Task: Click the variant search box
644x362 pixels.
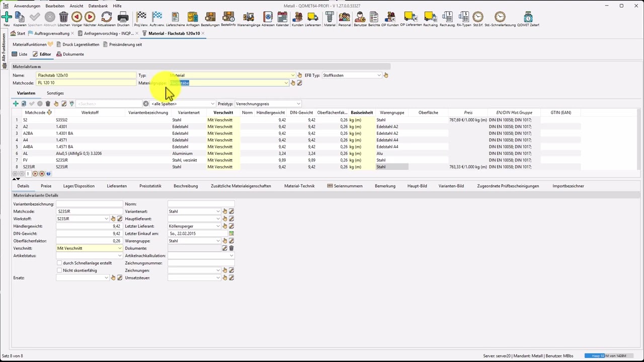Action: tap(109, 104)
